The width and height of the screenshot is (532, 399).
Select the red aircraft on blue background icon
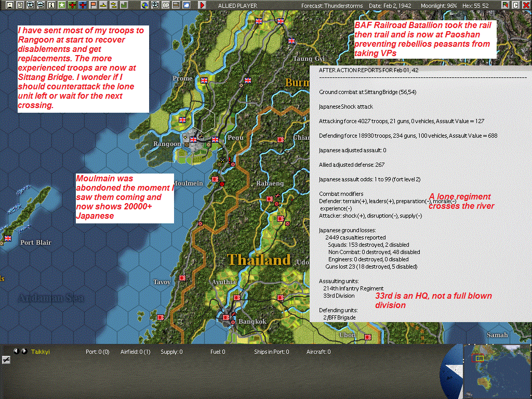point(83,5)
